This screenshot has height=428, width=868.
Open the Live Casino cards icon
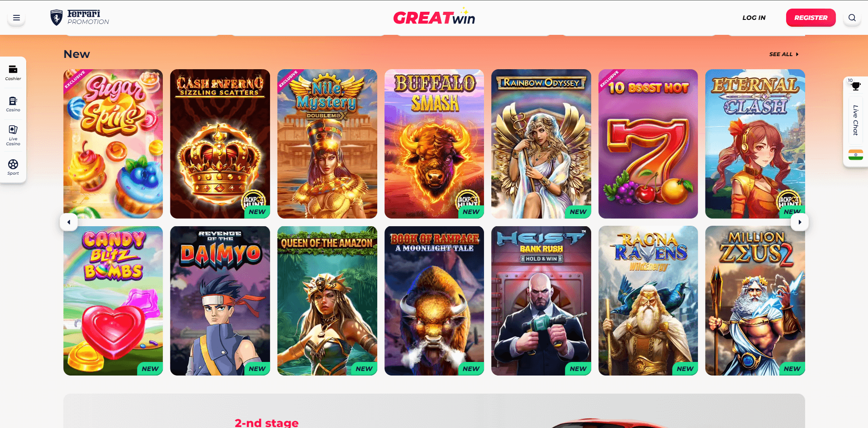point(13,130)
